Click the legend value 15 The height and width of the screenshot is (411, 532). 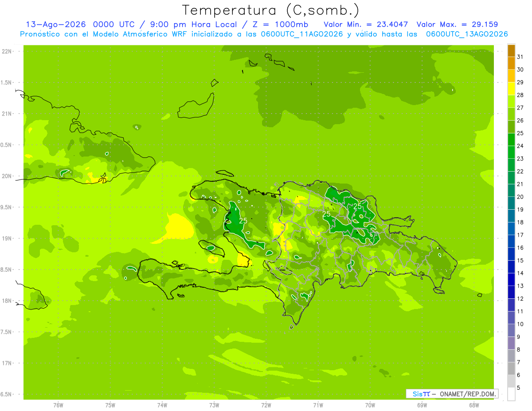point(520,261)
